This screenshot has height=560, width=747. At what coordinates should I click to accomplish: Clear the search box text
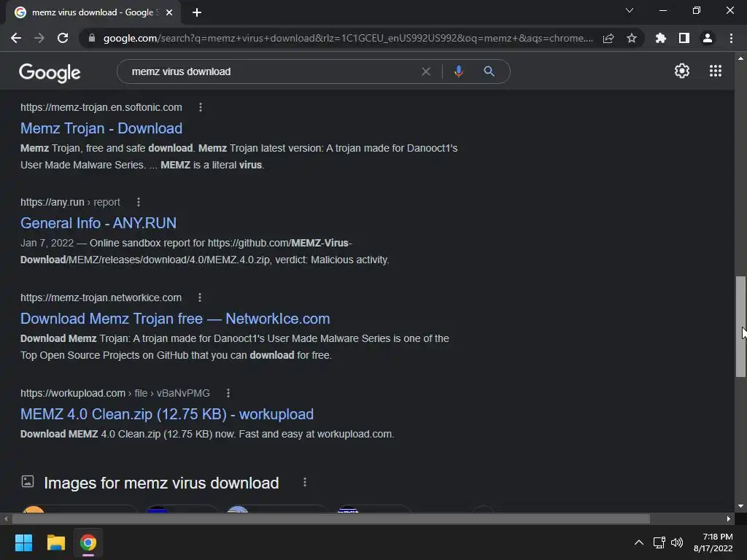(x=426, y=71)
